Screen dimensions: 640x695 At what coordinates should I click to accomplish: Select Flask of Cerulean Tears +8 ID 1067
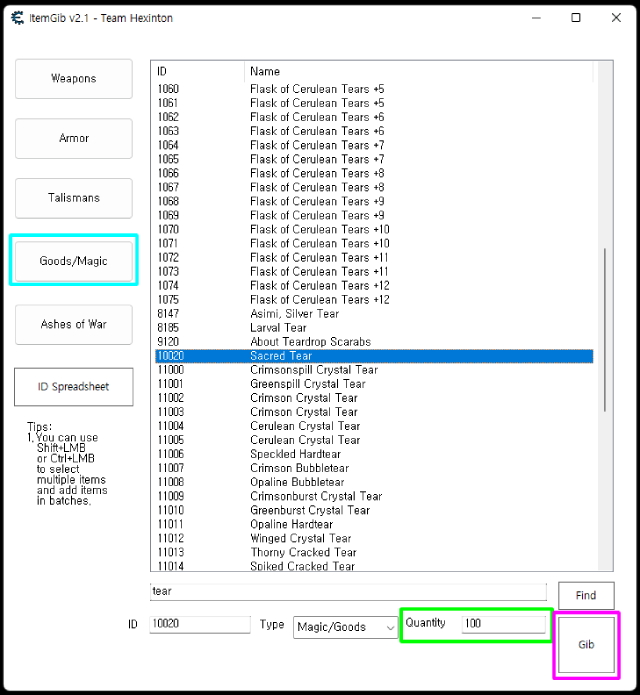coord(374,187)
